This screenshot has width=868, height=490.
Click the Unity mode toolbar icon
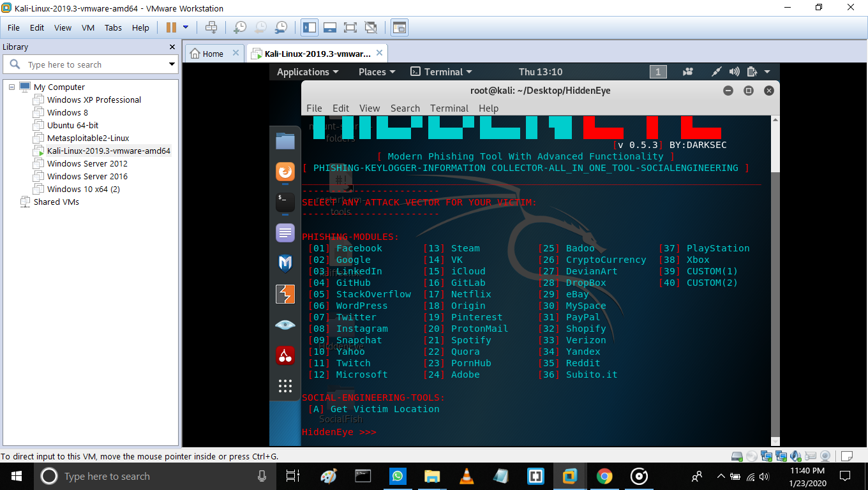[370, 27]
